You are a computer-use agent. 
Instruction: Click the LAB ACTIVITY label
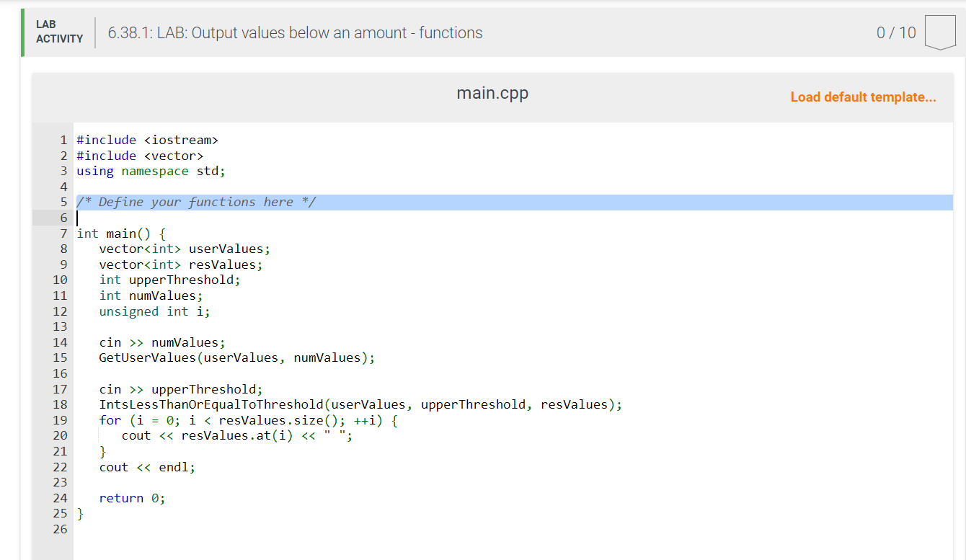tap(60, 32)
